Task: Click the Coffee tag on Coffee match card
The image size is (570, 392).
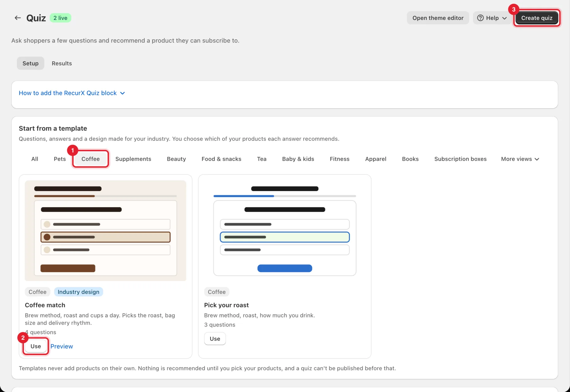Action: (37, 292)
